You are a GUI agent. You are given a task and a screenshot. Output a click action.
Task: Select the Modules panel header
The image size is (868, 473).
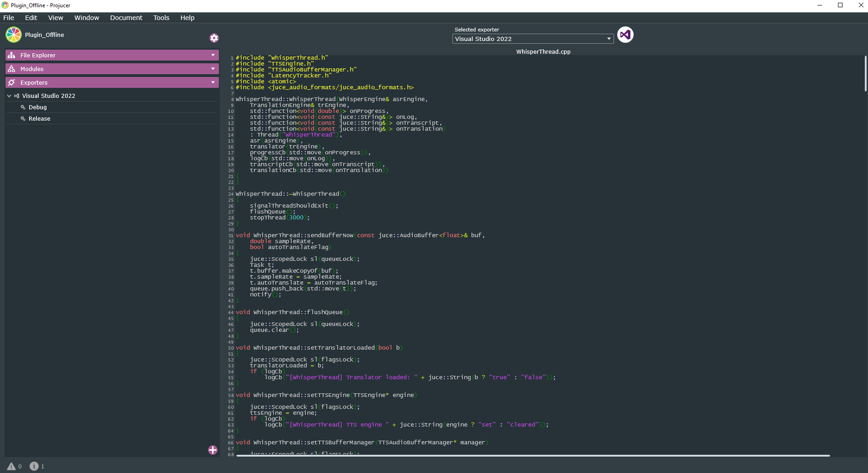tap(112, 69)
